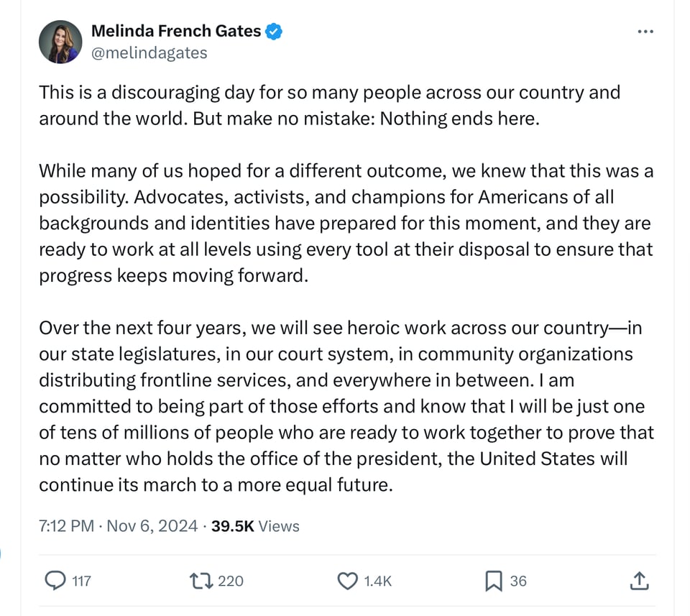Viewport: 690px width, 616px height.
Task: Open the share icon at bottom right
Action: coord(640,580)
